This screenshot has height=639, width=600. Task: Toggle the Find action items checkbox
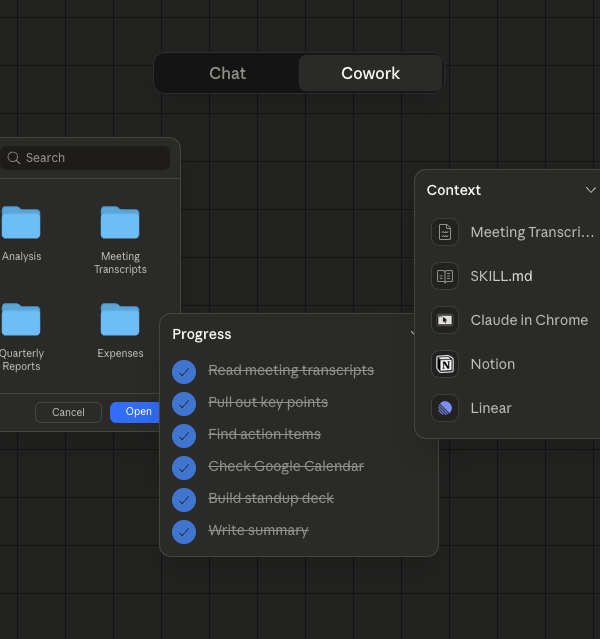pos(184,435)
